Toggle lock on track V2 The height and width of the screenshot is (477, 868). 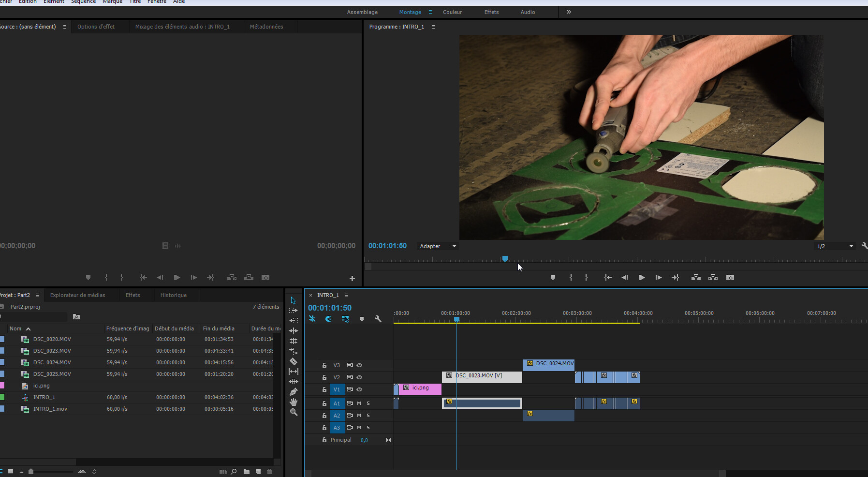324,377
